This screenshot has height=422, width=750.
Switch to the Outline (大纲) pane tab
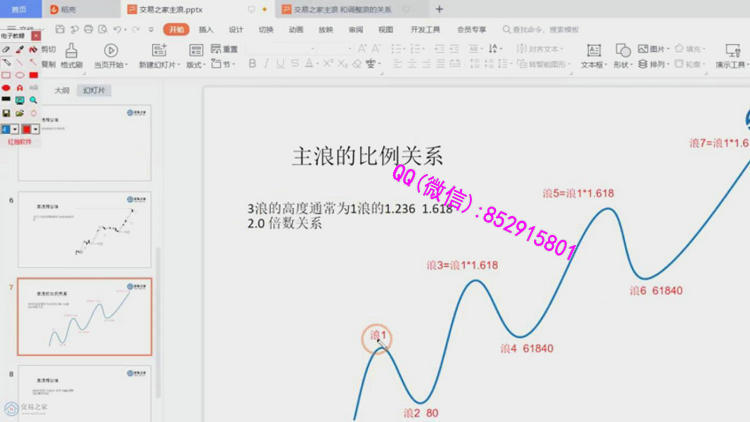pyautogui.click(x=62, y=91)
